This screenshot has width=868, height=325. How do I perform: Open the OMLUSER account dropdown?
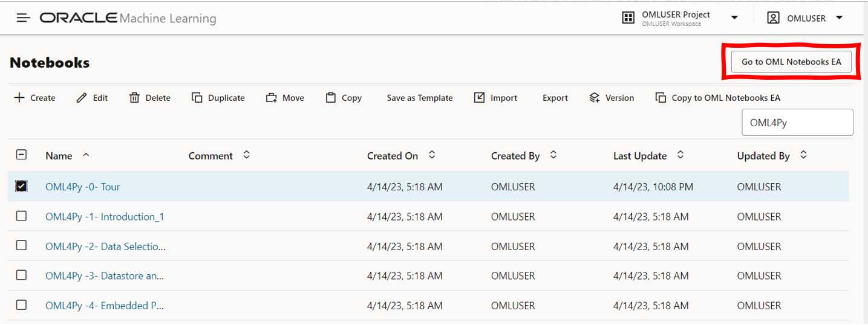(839, 18)
